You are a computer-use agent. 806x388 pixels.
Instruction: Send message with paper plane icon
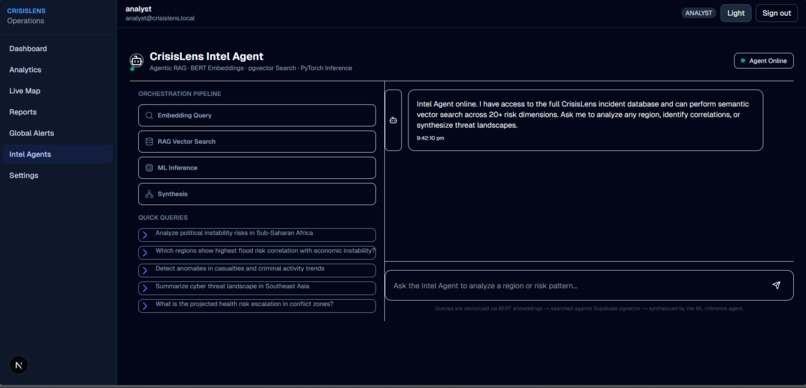[x=776, y=285]
